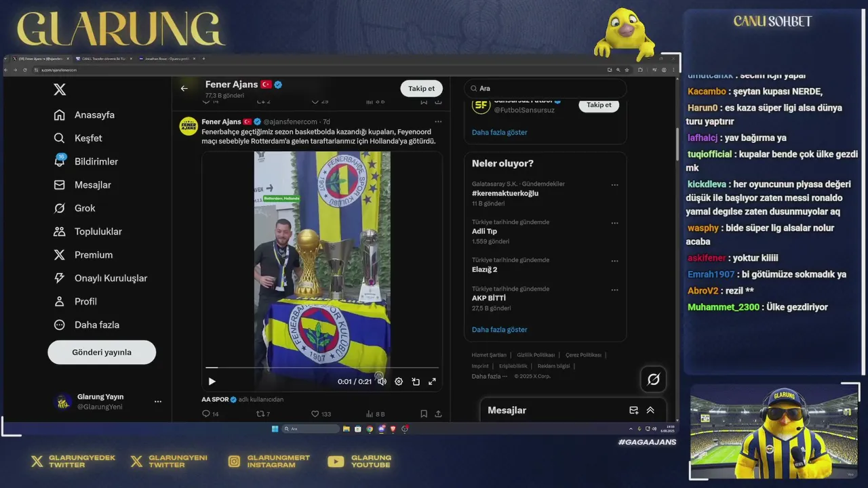Open the Elazığ 2 trending topic

tap(484, 269)
